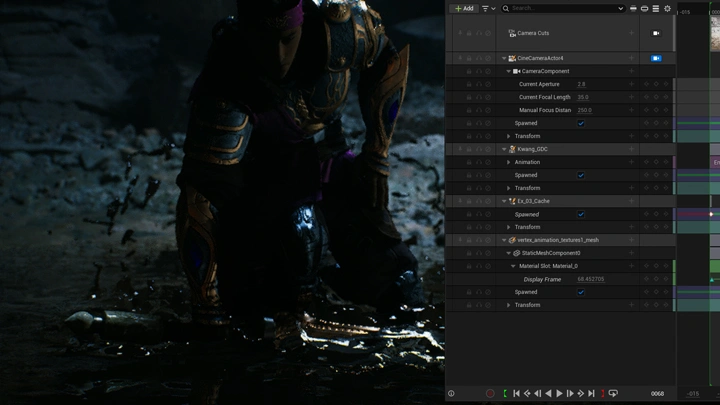
Task: Click the Add track button
Action: click(x=464, y=8)
